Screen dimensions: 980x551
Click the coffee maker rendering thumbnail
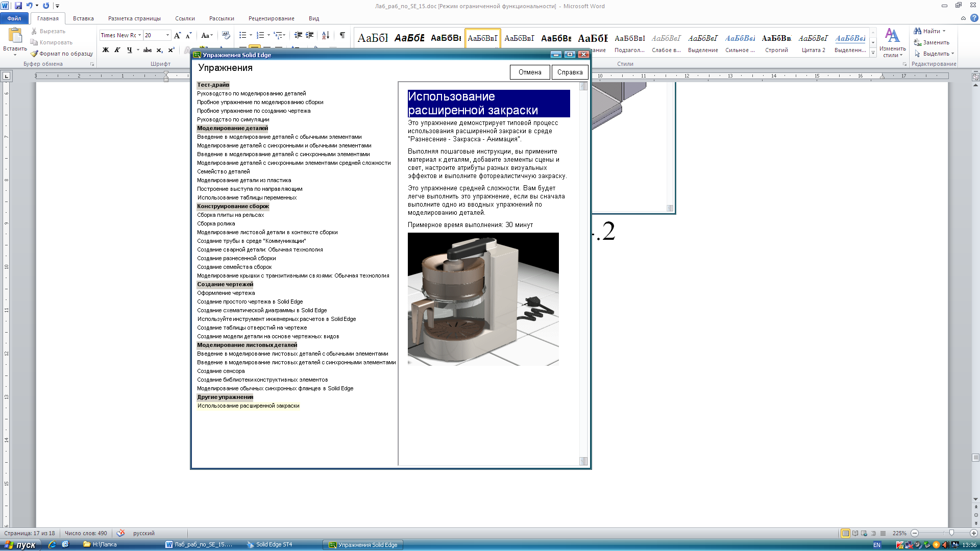pyautogui.click(x=483, y=299)
